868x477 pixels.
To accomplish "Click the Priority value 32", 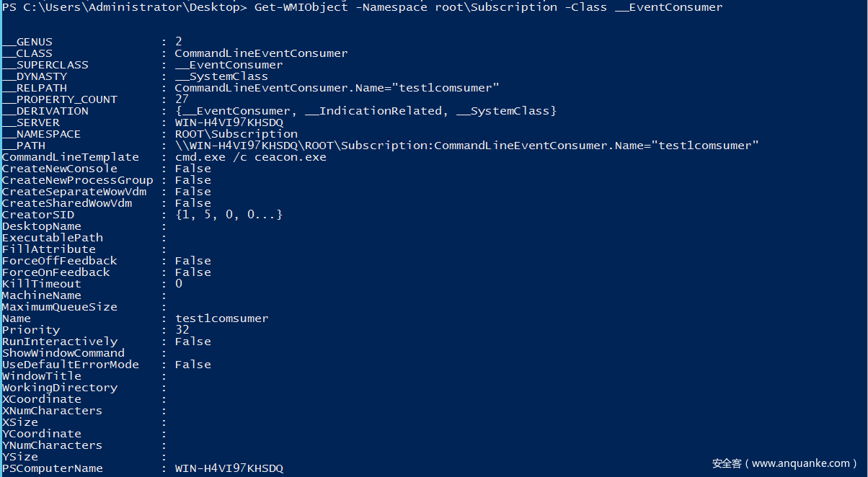I will (x=182, y=330).
